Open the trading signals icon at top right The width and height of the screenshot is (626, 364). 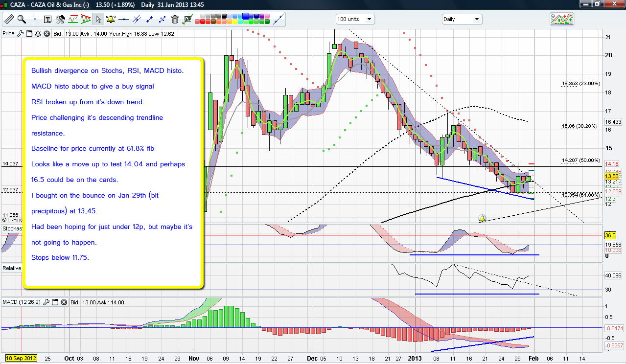point(562,19)
